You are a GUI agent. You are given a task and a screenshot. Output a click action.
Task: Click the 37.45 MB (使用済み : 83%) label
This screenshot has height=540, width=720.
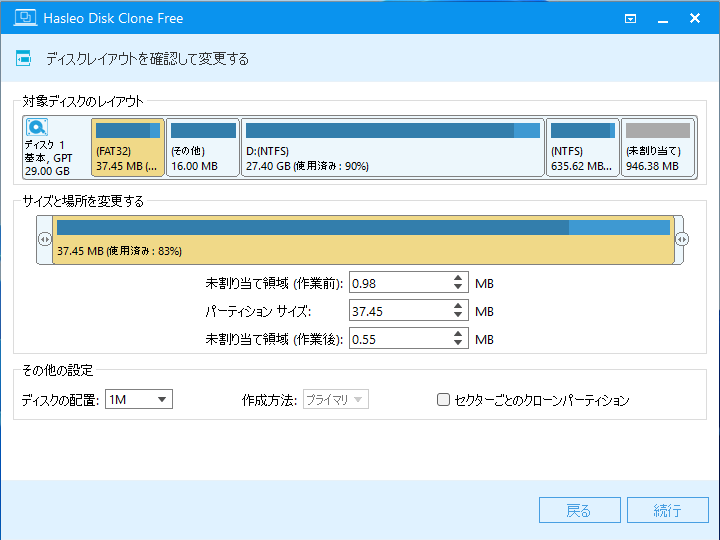pyautogui.click(x=119, y=251)
